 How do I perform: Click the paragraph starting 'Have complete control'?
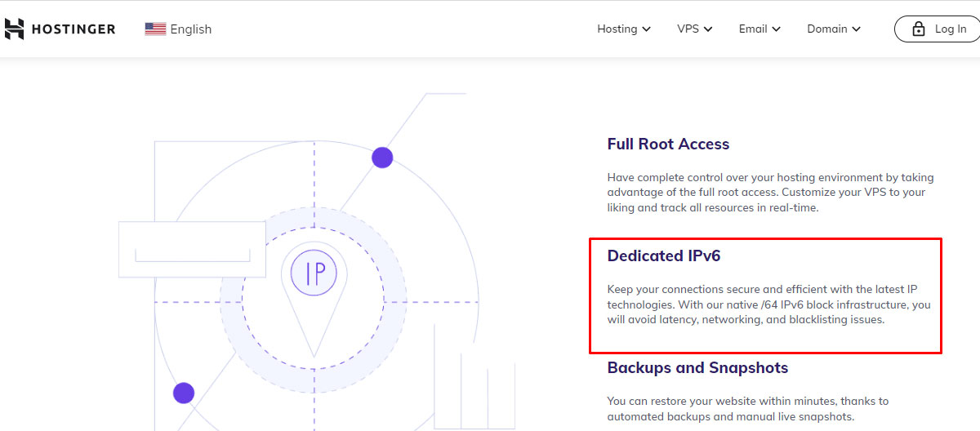pyautogui.click(x=771, y=193)
